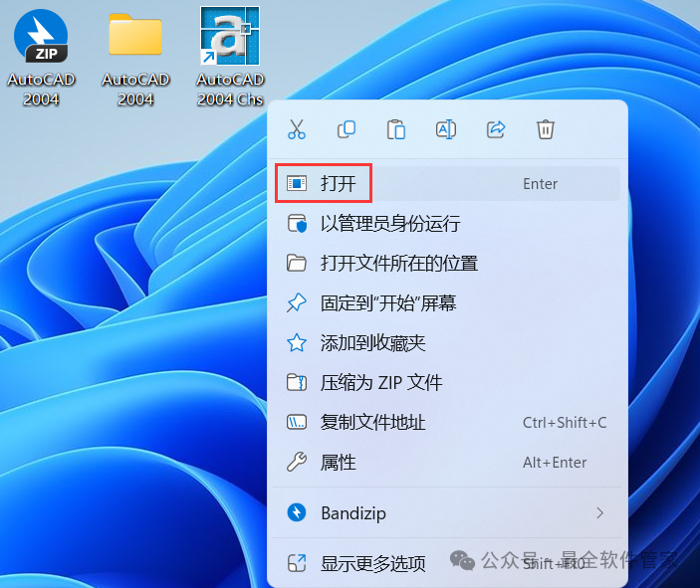Expand the Bandizip submenu arrow
This screenshot has height=588, width=700.
599,513
